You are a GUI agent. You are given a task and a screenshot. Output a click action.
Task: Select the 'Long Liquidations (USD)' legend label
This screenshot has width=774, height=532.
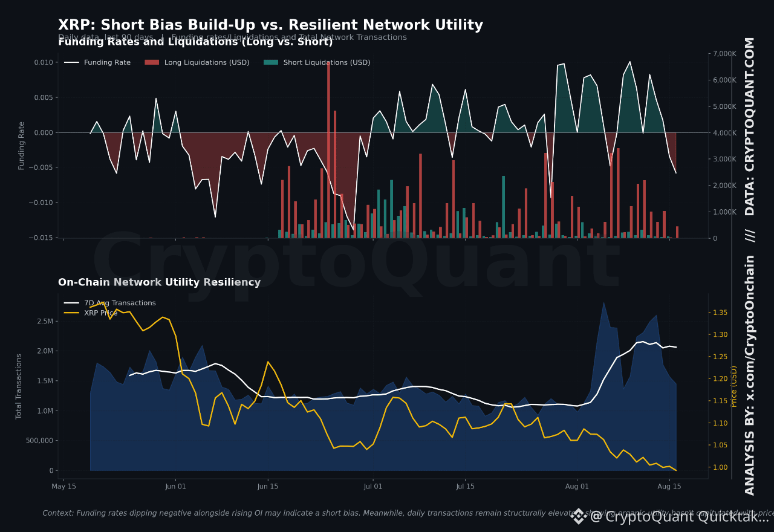(207, 62)
